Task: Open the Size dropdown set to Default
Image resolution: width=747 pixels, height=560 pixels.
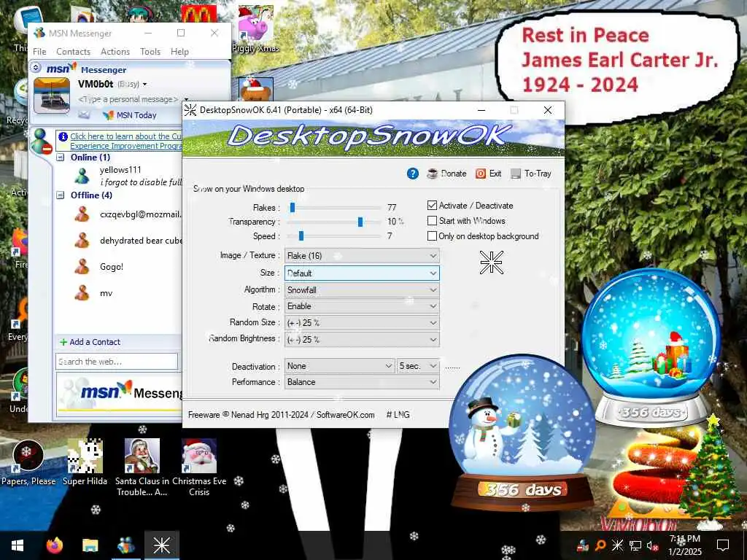Action: pyautogui.click(x=362, y=273)
